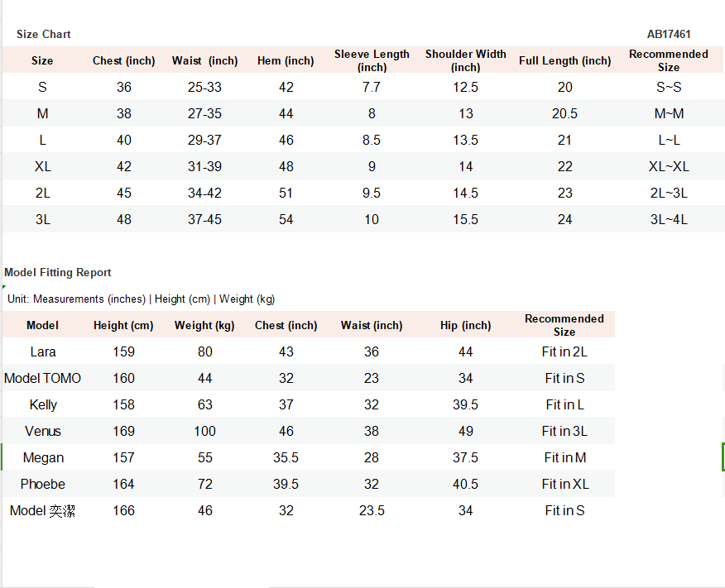The height and width of the screenshot is (588, 725).
Task: Select the Chest (inch) header in size chart
Action: 124,60
